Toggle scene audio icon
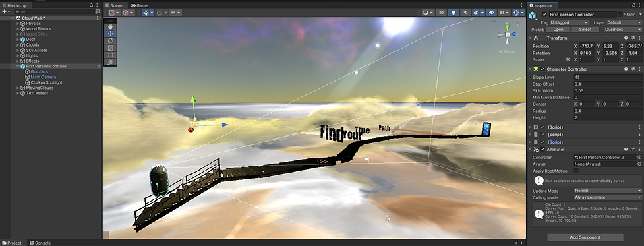The width and height of the screenshot is (644, 246). (x=465, y=13)
